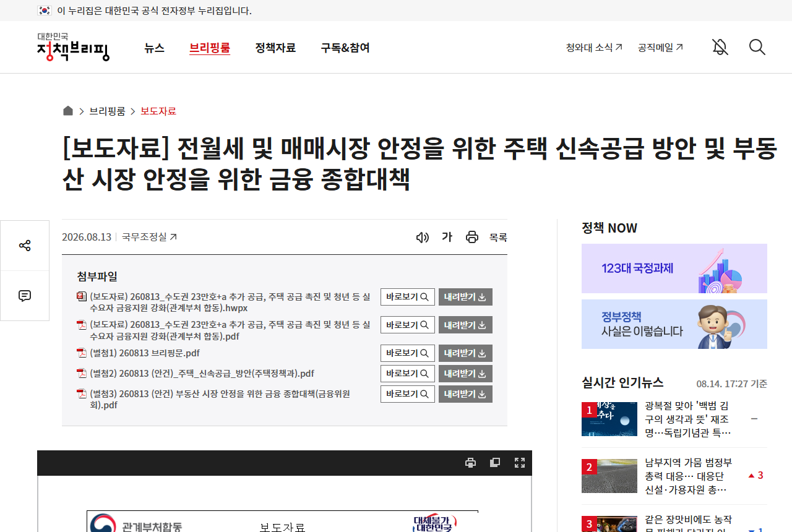The height and width of the screenshot is (532, 792).
Task: Click 바로보기 for 별첨2 주택 신속공급 방안
Action: click(x=408, y=374)
